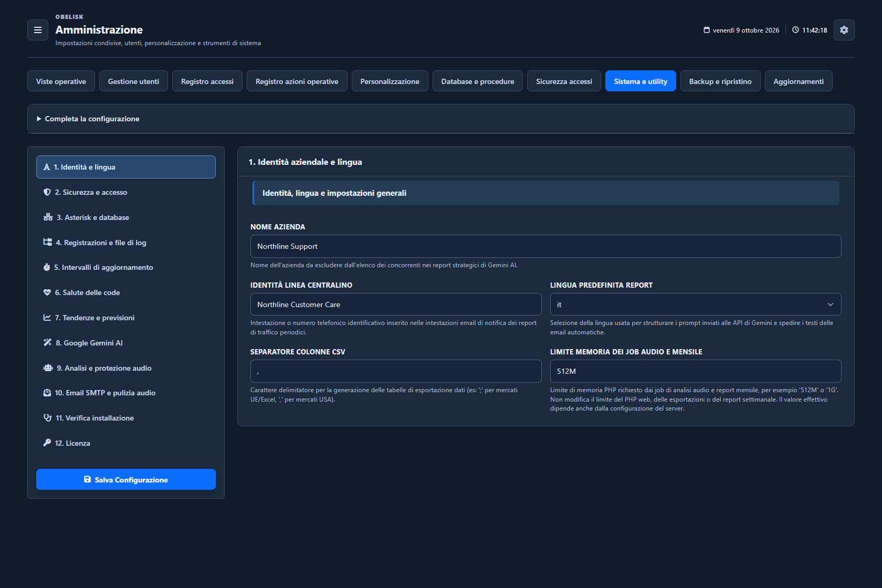Viewport: 882px width, 588px height.
Task: Switch to the Sicurezza accessi tab
Action: point(564,81)
